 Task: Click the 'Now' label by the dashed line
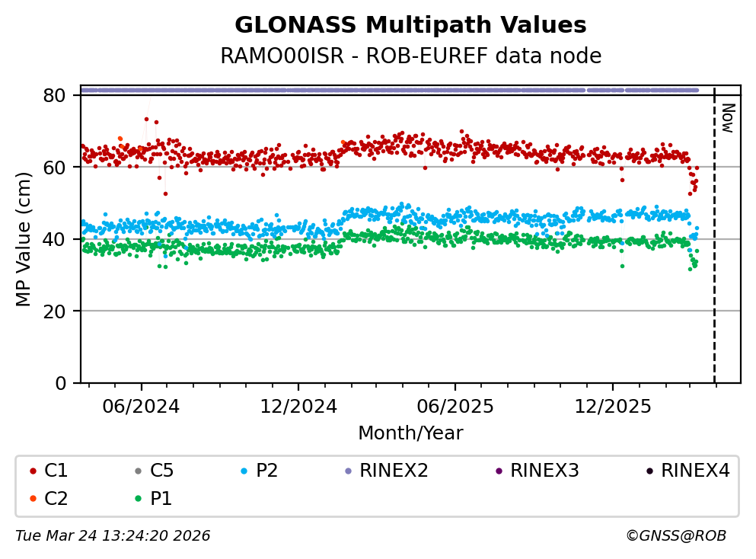[727, 118]
